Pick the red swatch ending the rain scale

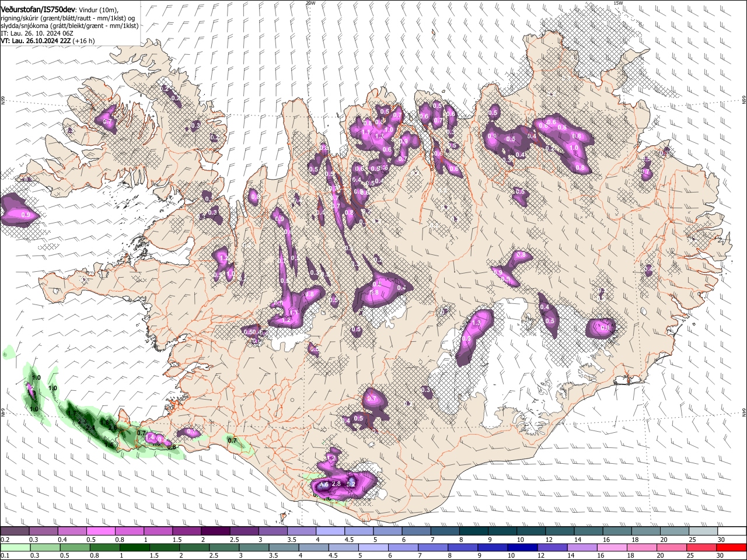click(732, 547)
